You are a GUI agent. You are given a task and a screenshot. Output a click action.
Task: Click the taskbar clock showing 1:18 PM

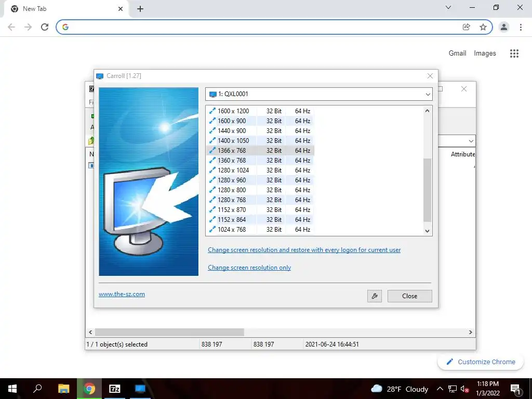[x=487, y=389]
